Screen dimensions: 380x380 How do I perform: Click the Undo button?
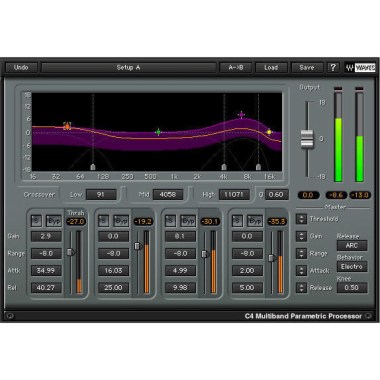pos(21,68)
